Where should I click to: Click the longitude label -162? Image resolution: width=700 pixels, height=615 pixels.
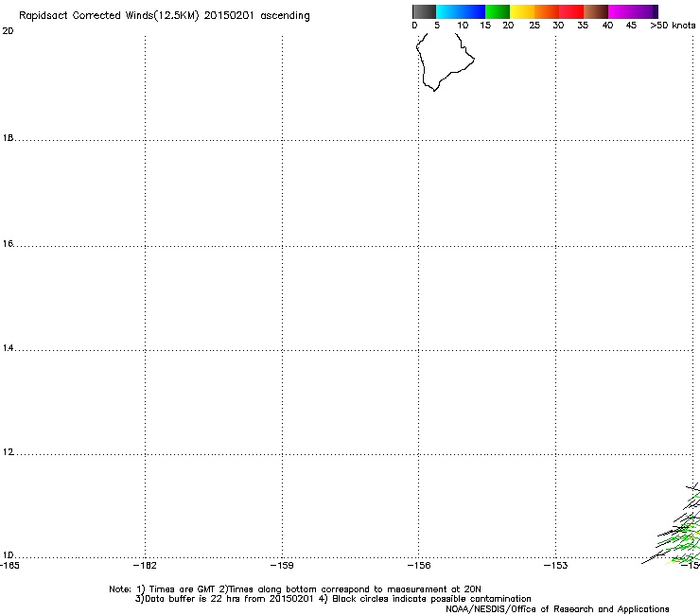point(145,566)
